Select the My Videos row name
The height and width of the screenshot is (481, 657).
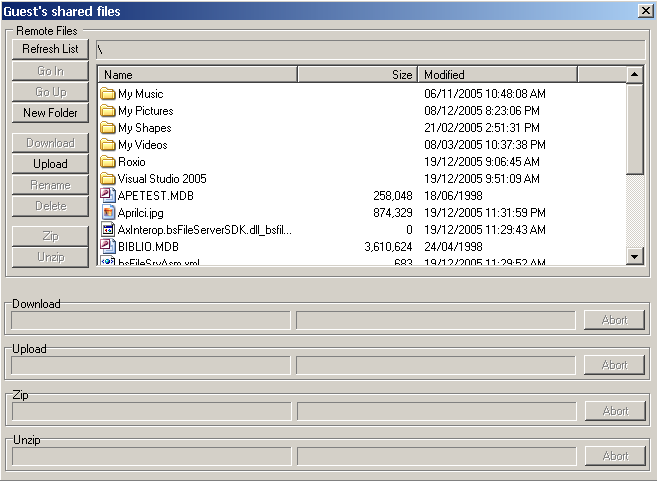(x=142, y=145)
